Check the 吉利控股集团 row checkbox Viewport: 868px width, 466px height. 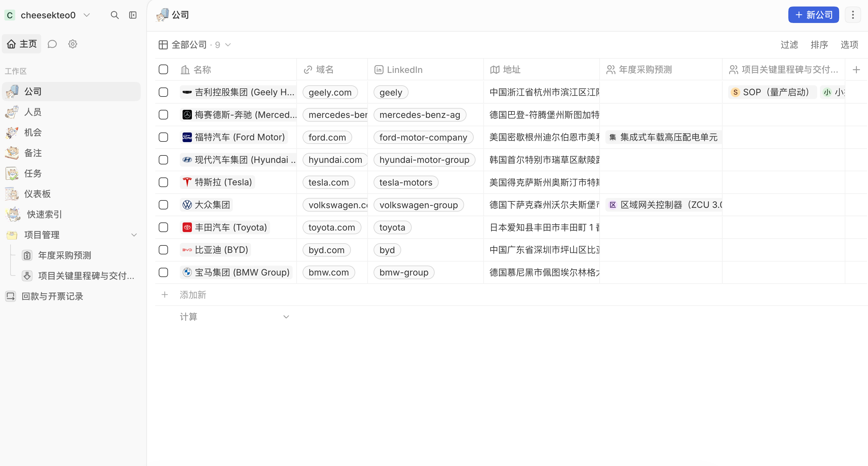(163, 92)
